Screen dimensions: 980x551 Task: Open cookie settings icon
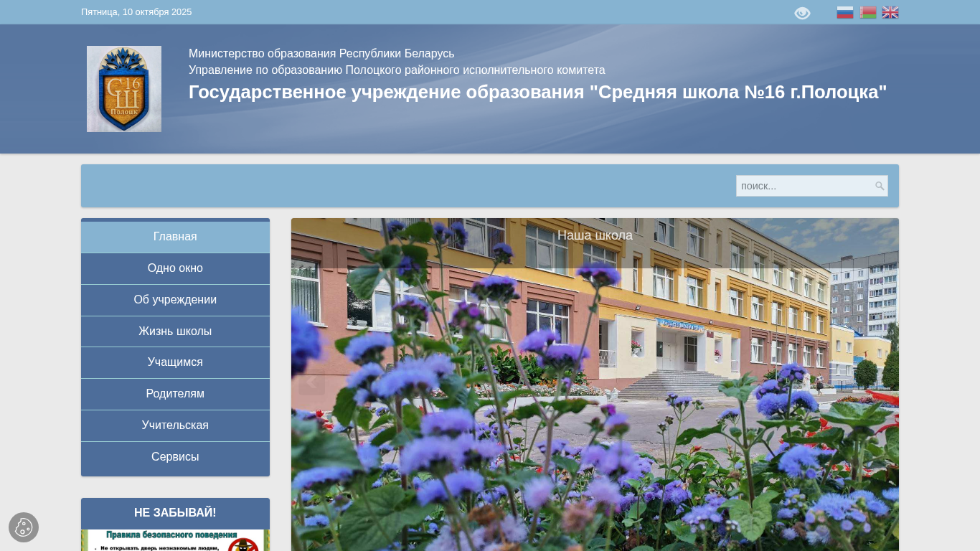click(24, 527)
